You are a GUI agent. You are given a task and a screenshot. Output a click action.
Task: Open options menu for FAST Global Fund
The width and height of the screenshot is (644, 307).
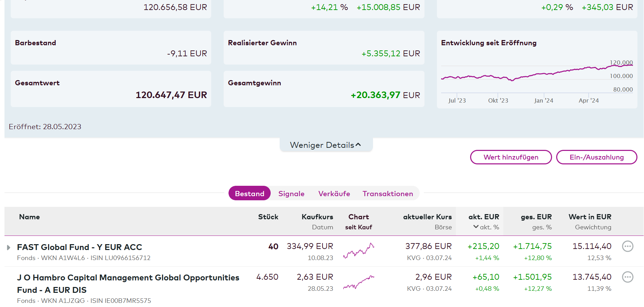click(627, 246)
